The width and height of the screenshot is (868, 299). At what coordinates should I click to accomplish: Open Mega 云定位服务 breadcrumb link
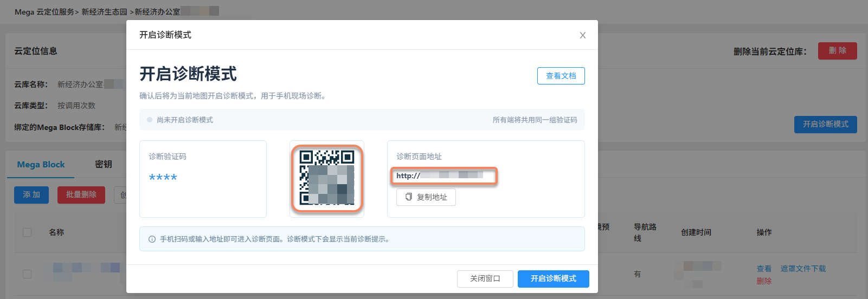44,12
